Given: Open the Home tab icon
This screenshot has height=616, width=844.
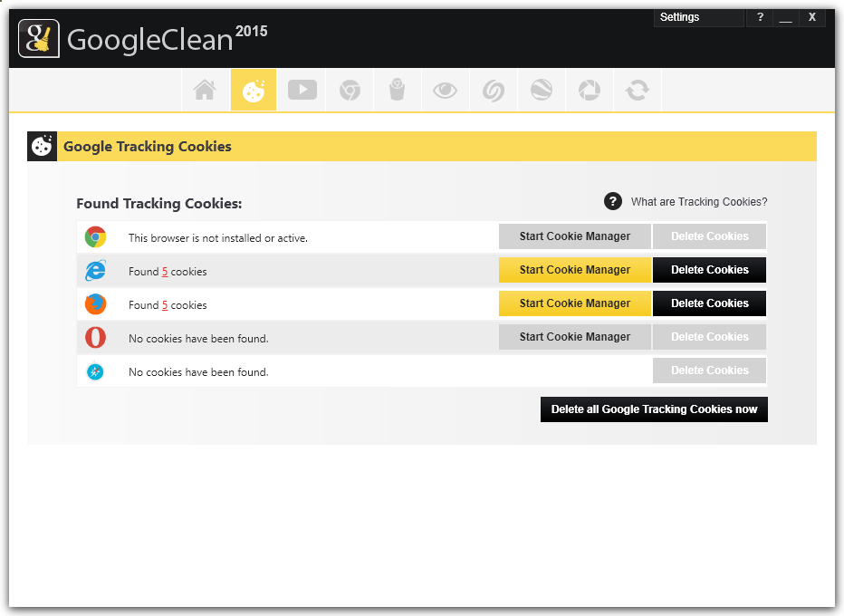Looking at the screenshot, I should click(x=205, y=90).
